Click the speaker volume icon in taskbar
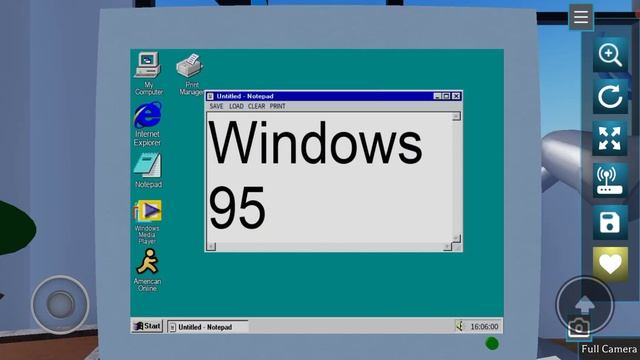Viewport: 640px width, 360px height. 460,326
